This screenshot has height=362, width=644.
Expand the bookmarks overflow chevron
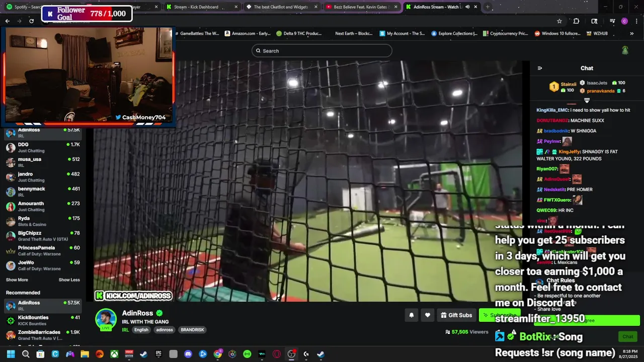(631, 34)
